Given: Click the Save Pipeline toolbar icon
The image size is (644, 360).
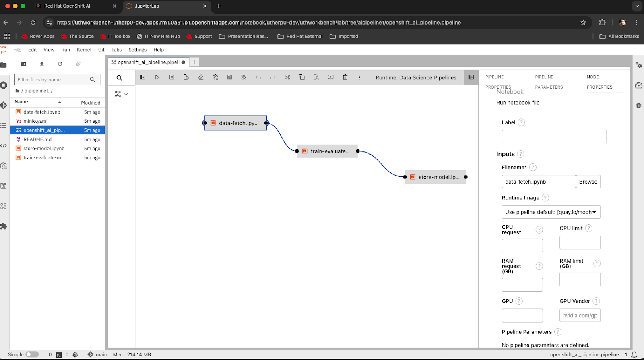Looking at the screenshot, I should point(172,77).
